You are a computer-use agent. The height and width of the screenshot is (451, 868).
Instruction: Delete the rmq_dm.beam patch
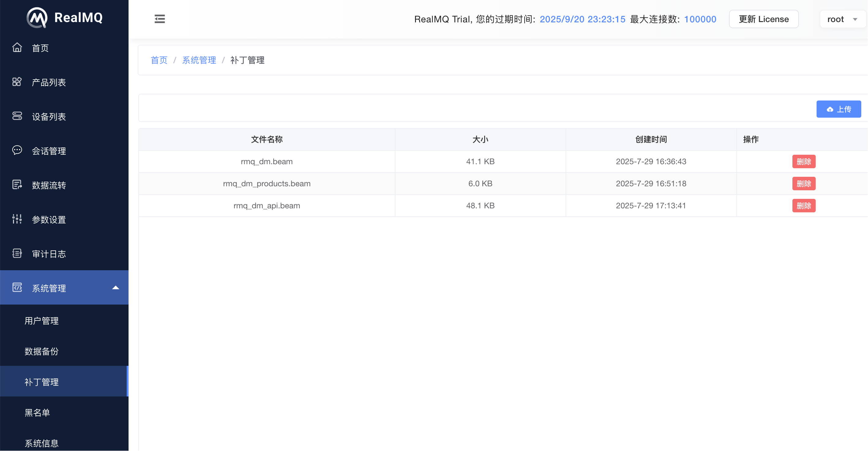804,161
